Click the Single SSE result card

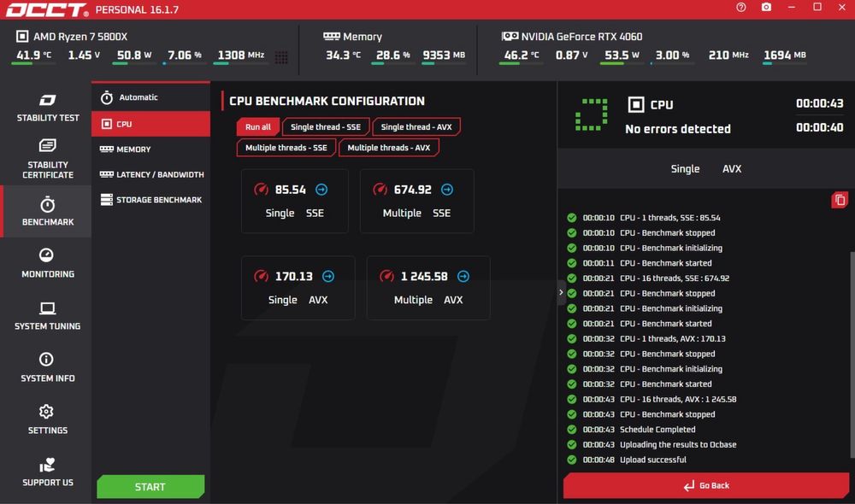[294, 201]
